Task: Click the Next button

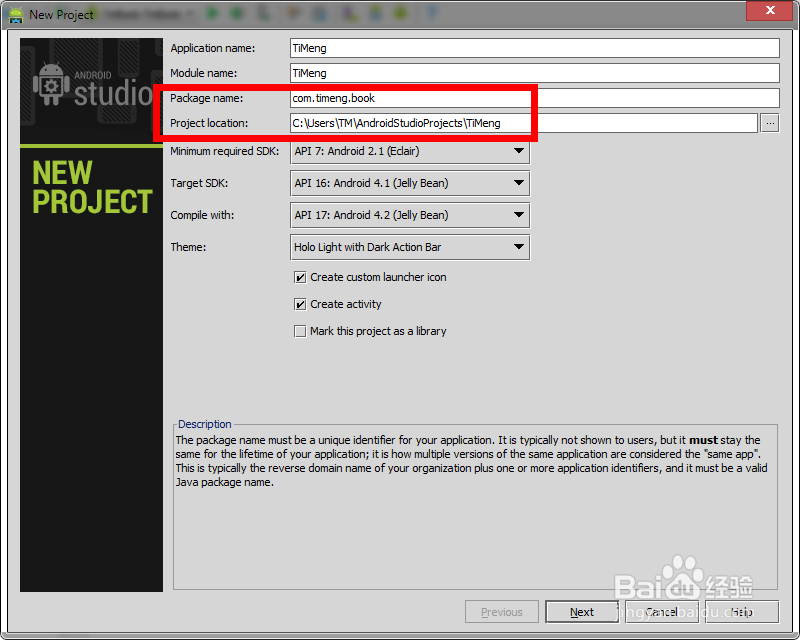Action: (x=582, y=612)
